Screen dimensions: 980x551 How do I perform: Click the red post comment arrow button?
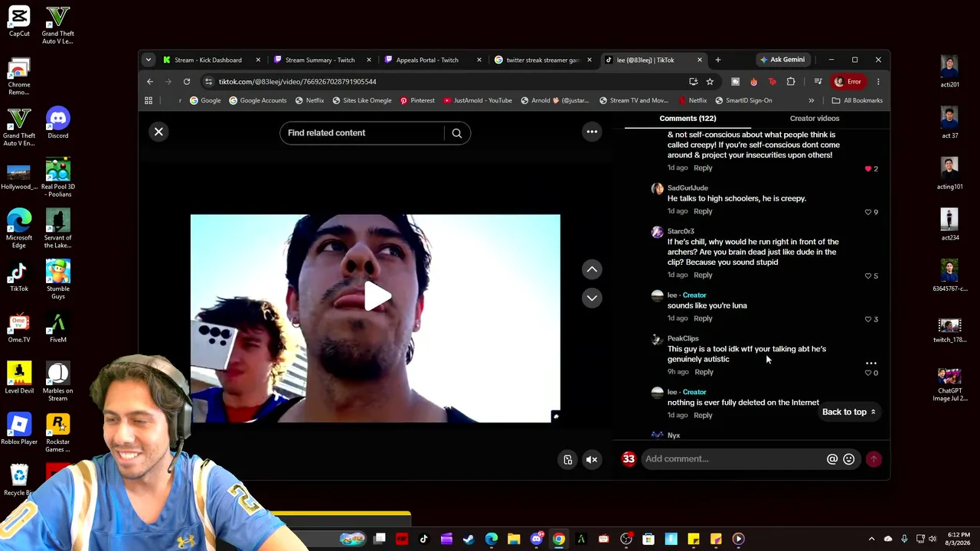874,459
